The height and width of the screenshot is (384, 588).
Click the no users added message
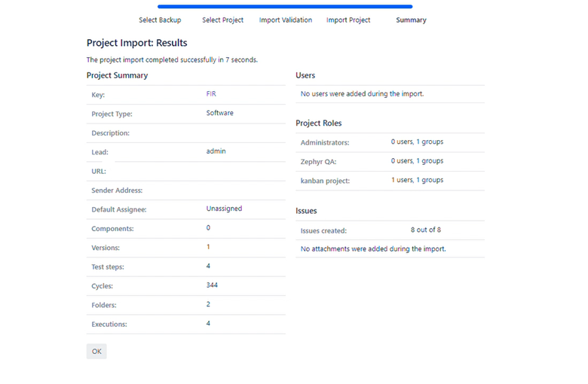362,94
